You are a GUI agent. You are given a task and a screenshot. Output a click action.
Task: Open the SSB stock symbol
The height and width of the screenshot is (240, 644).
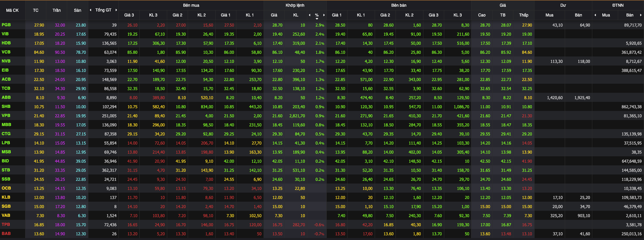[x=6, y=179]
